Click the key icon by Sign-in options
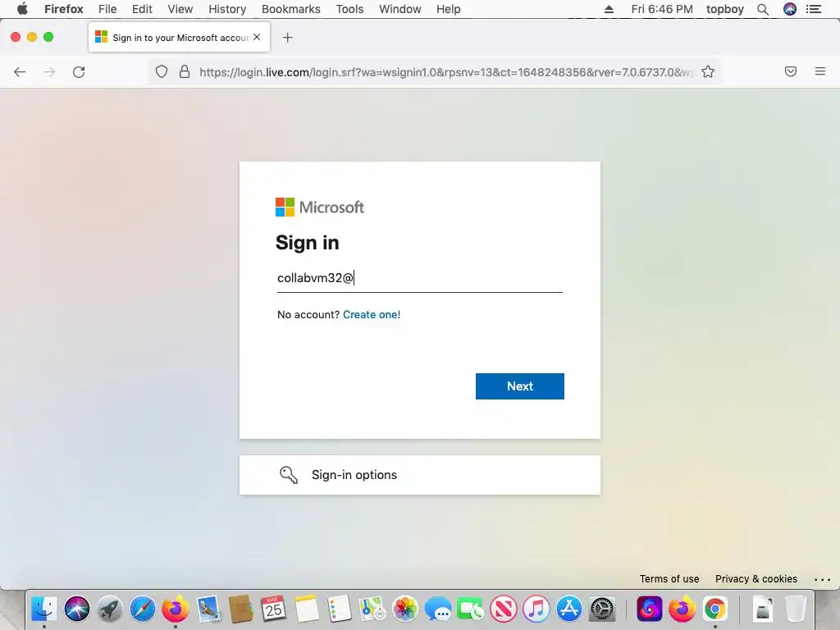 (289, 475)
